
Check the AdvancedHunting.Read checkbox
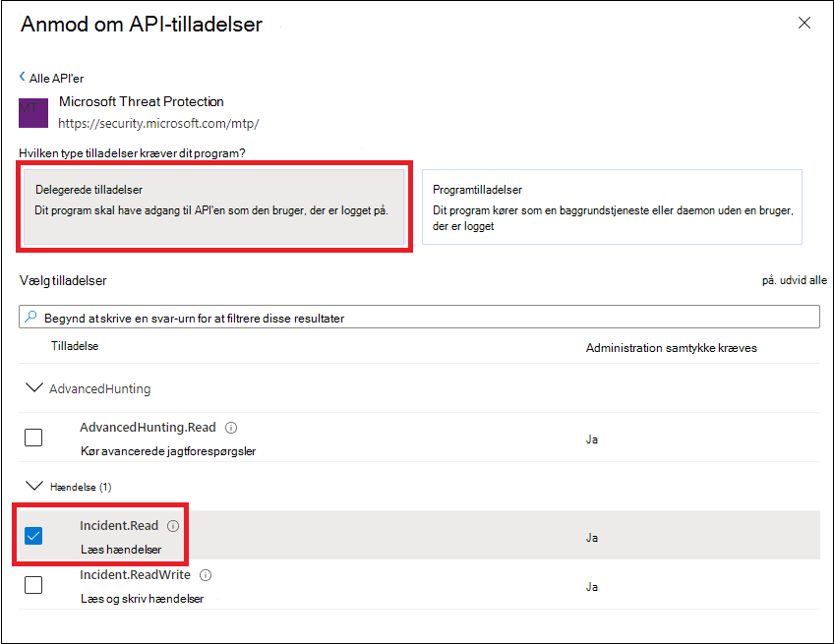33,438
